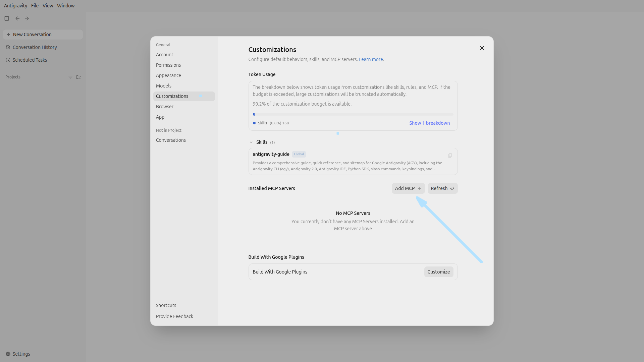Go to Browser settings
Screen dimensions: 644x362
184,107
